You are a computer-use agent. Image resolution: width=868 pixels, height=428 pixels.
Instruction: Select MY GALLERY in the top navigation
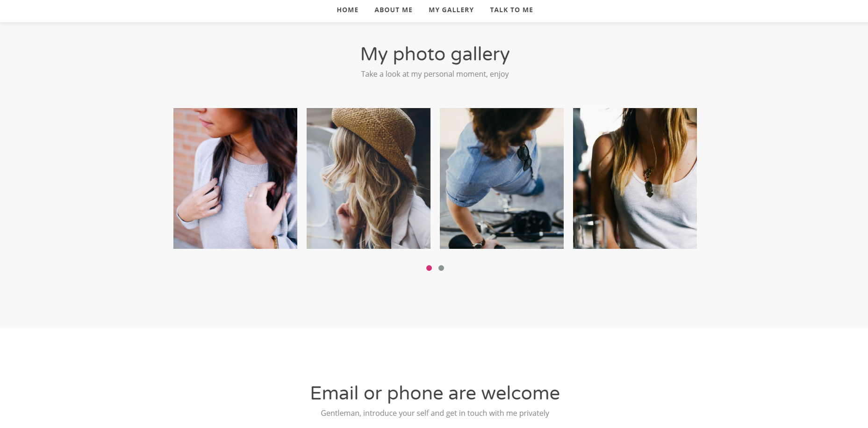click(x=451, y=10)
